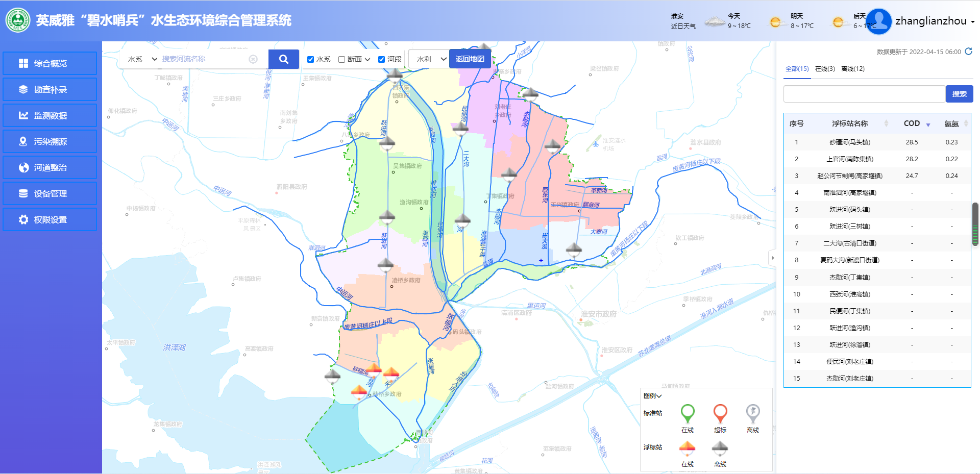The image size is (980, 474).
Task: Click the blue magnifier search button
Action: [x=283, y=59]
